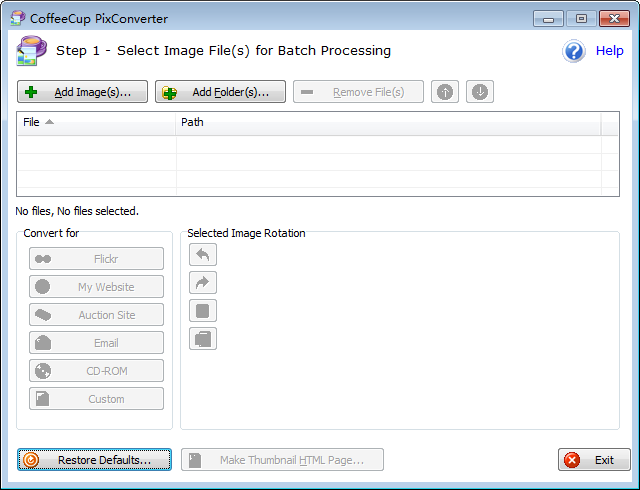Click the Remove File(s) button

[x=358, y=91]
